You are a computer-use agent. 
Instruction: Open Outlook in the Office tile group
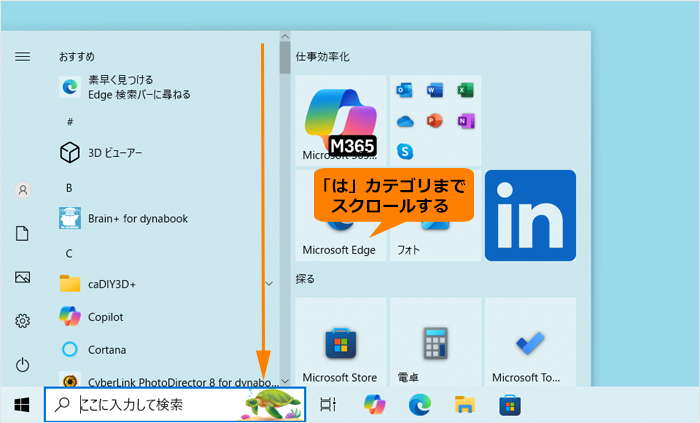tap(404, 91)
